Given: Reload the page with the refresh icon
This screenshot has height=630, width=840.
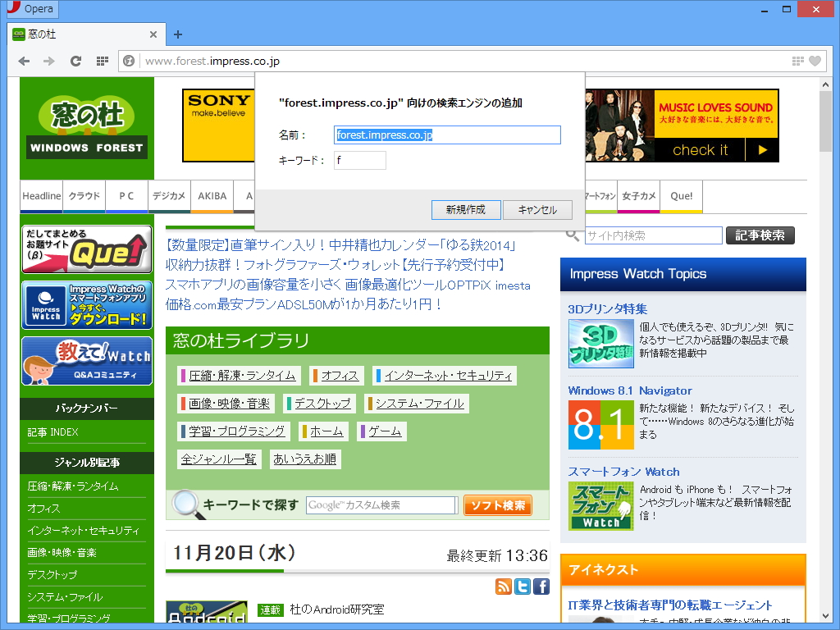Looking at the screenshot, I should click(x=75, y=61).
